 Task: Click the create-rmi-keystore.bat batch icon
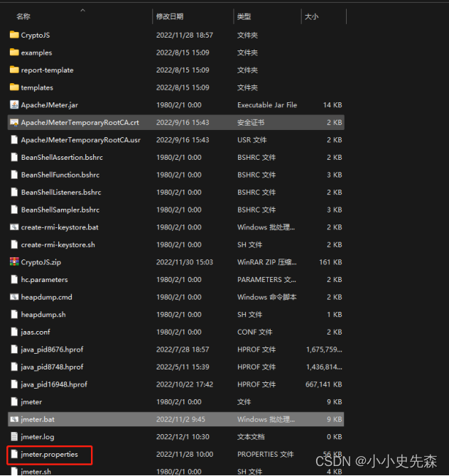14,227
